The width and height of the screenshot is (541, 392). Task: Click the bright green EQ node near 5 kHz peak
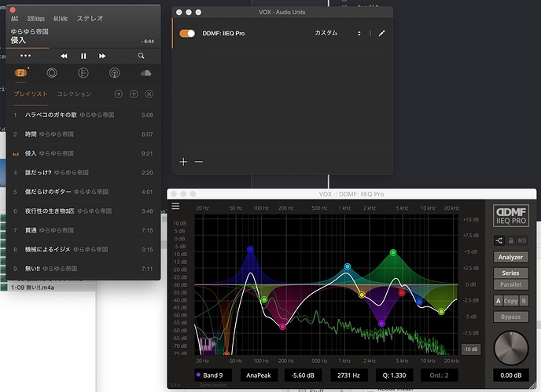(x=393, y=253)
